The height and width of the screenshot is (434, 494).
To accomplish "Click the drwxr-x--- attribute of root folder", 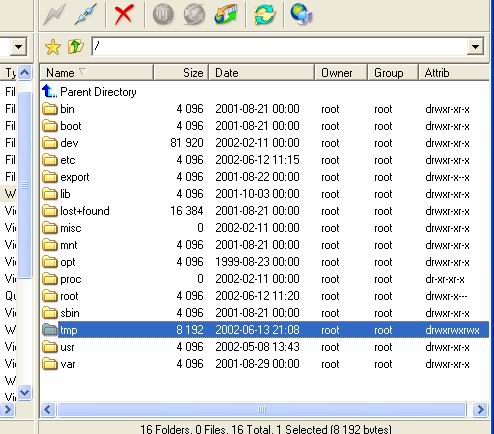I will (446, 296).
